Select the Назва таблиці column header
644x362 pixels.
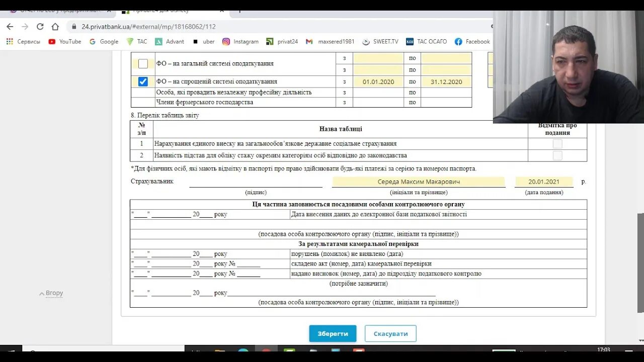click(x=341, y=129)
